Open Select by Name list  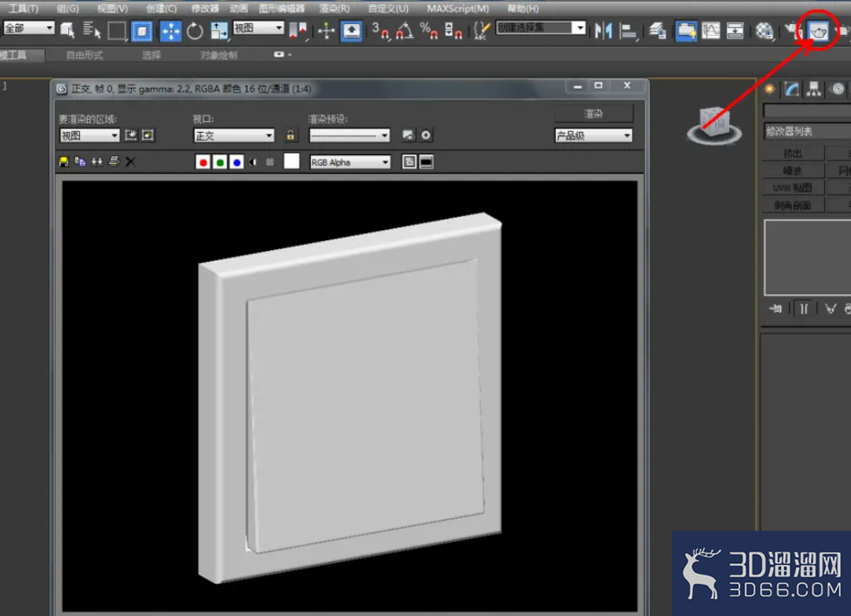click(x=91, y=30)
